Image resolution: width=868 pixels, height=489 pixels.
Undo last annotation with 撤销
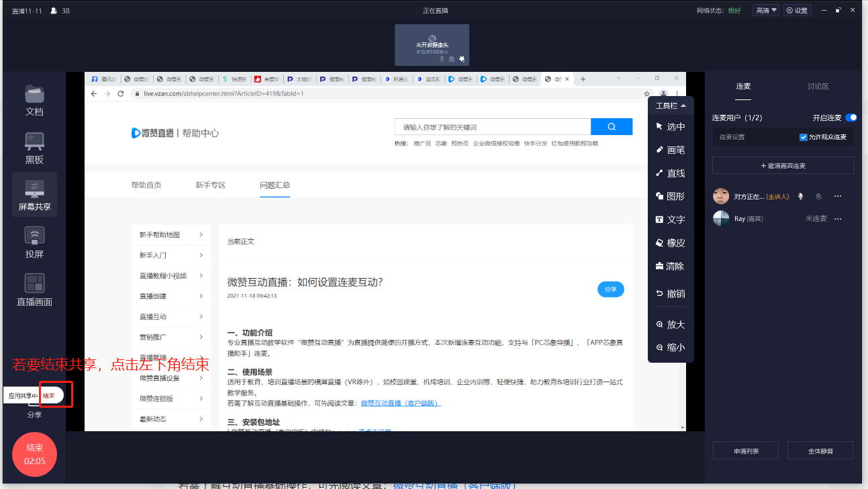(671, 294)
